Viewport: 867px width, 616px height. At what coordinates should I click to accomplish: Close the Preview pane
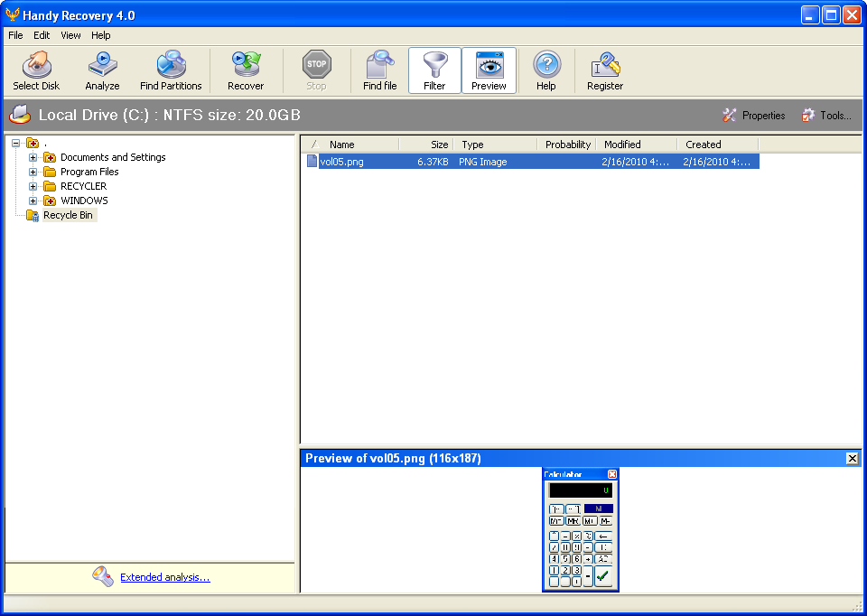coord(852,459)
